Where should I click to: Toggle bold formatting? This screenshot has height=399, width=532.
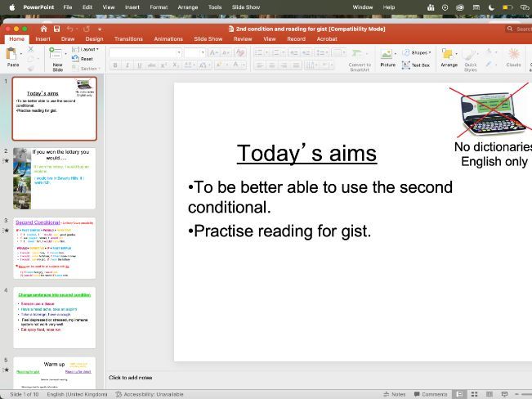[115, 65]
